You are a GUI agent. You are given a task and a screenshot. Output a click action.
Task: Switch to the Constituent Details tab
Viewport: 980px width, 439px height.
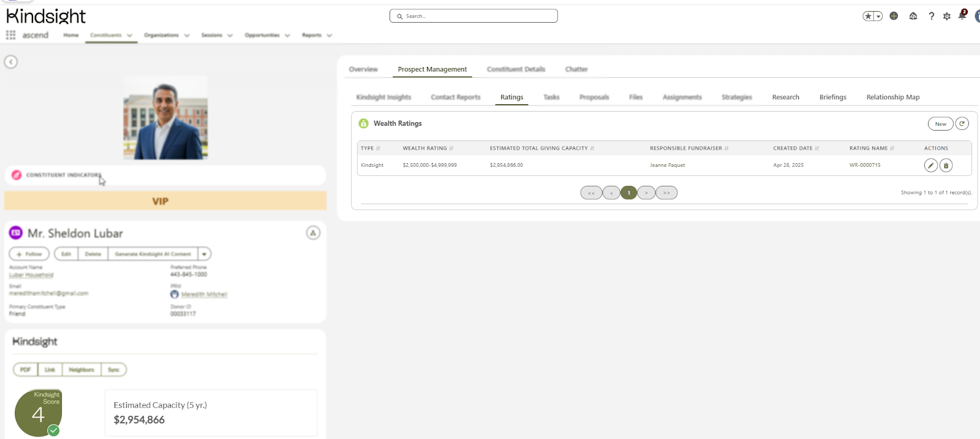tap(516, 69)
